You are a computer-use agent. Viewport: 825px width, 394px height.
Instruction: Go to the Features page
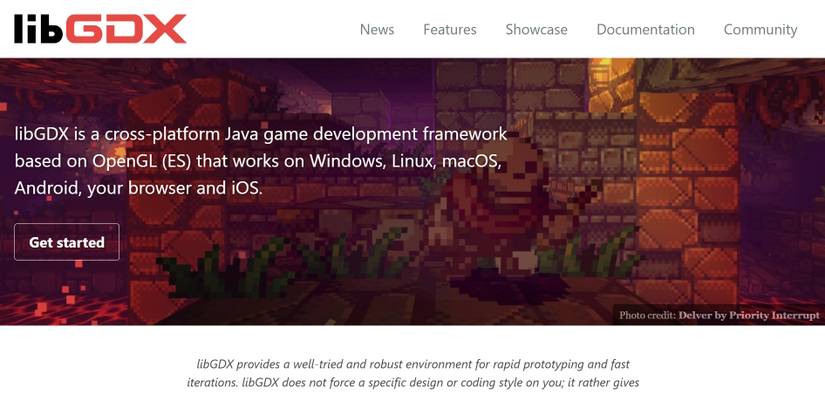[450, 29]
